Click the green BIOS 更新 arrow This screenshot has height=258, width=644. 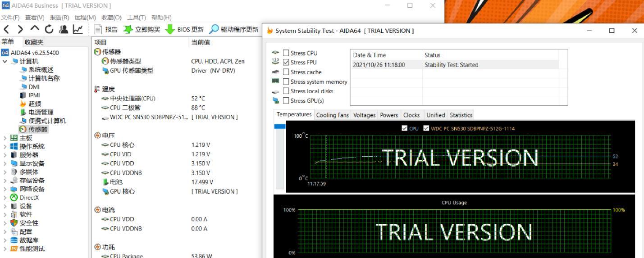(170, 30)
